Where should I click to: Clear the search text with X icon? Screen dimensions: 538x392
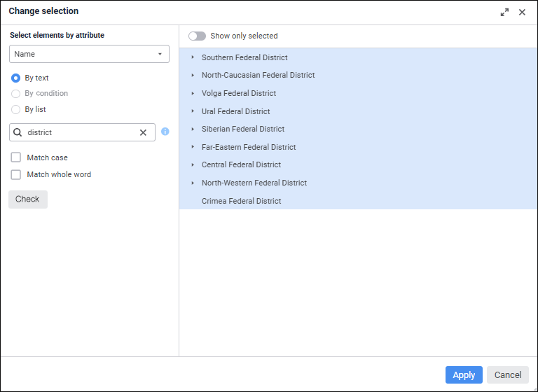pyautogui.click(x=143, y=132)
